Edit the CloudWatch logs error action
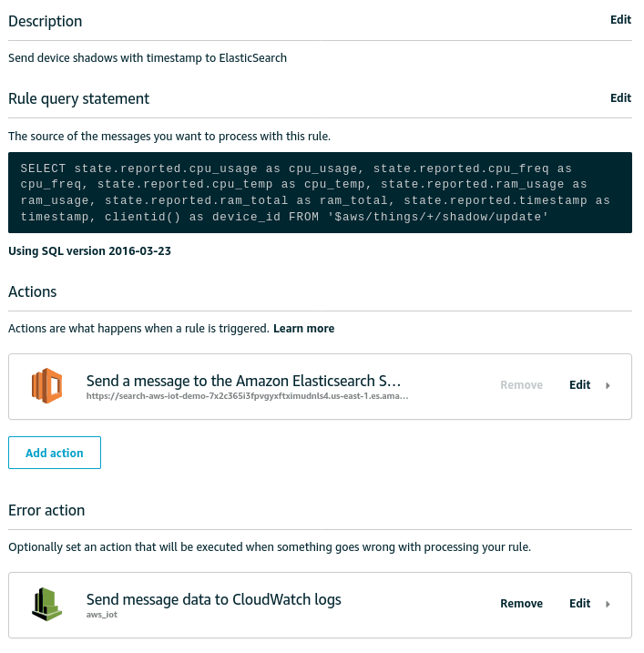This screenshot has height=653, width=644. [x=580, y=604]
